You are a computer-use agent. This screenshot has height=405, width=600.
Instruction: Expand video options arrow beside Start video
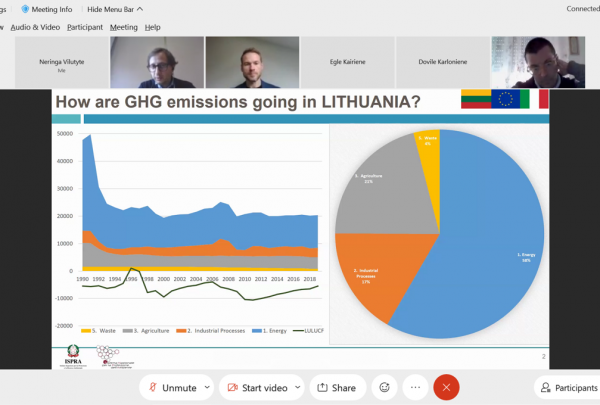click(297, 387)
